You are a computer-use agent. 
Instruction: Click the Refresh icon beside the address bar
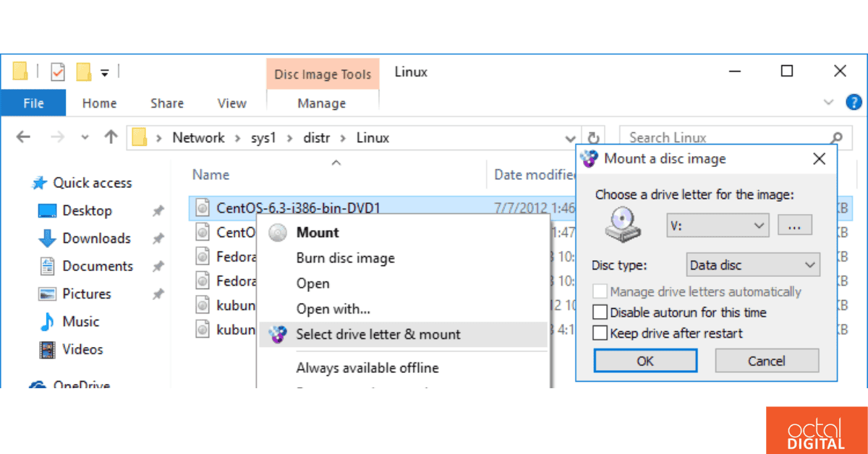point(594,137)
